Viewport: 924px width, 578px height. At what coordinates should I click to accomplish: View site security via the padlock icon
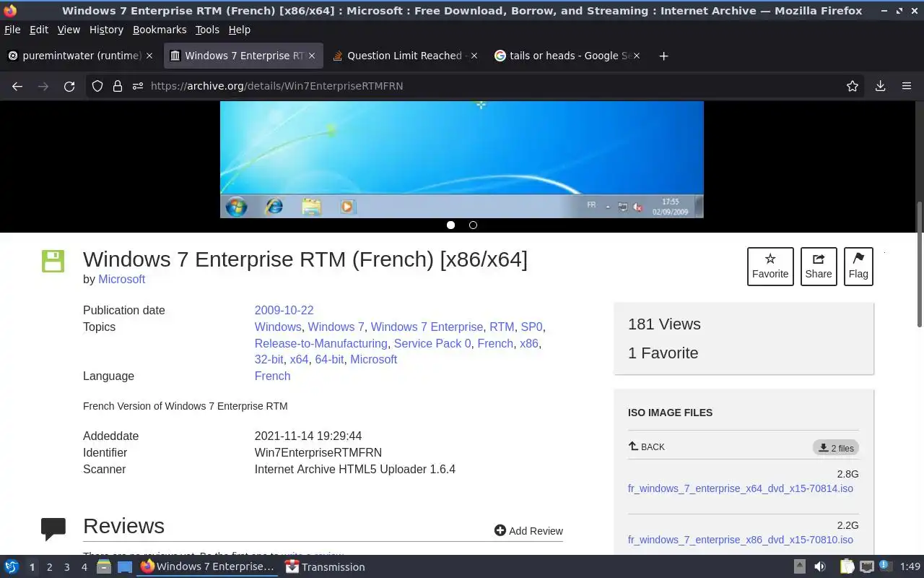tap(118, 86)
